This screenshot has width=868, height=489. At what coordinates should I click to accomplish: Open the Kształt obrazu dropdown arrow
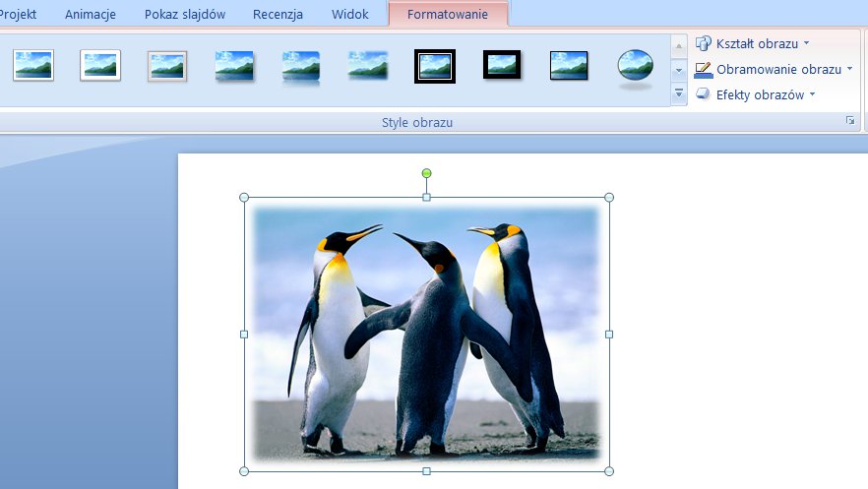pos(807,43)
